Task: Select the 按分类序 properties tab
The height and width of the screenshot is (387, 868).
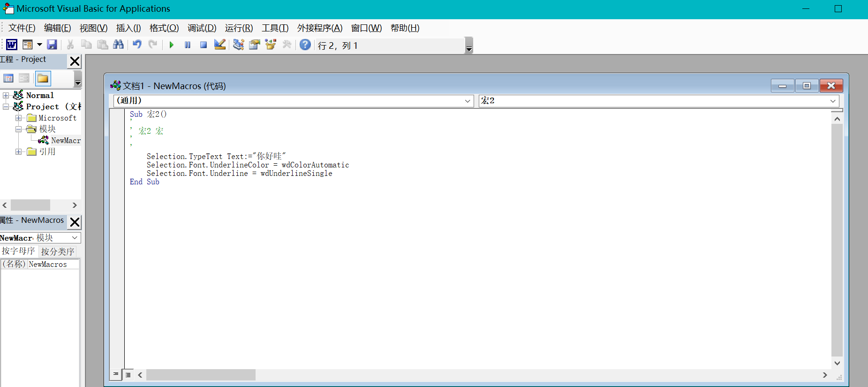Action: point(58,251)
